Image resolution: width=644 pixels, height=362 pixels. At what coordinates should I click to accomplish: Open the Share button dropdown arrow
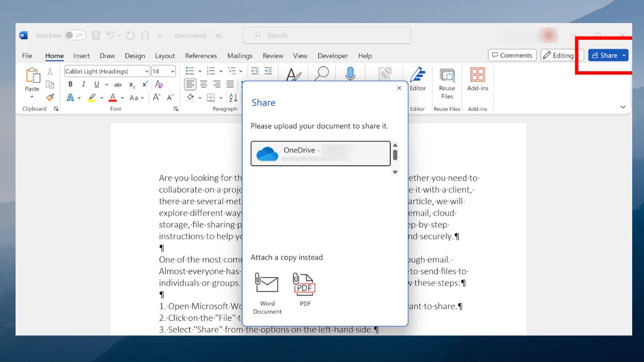coord(624,55)
